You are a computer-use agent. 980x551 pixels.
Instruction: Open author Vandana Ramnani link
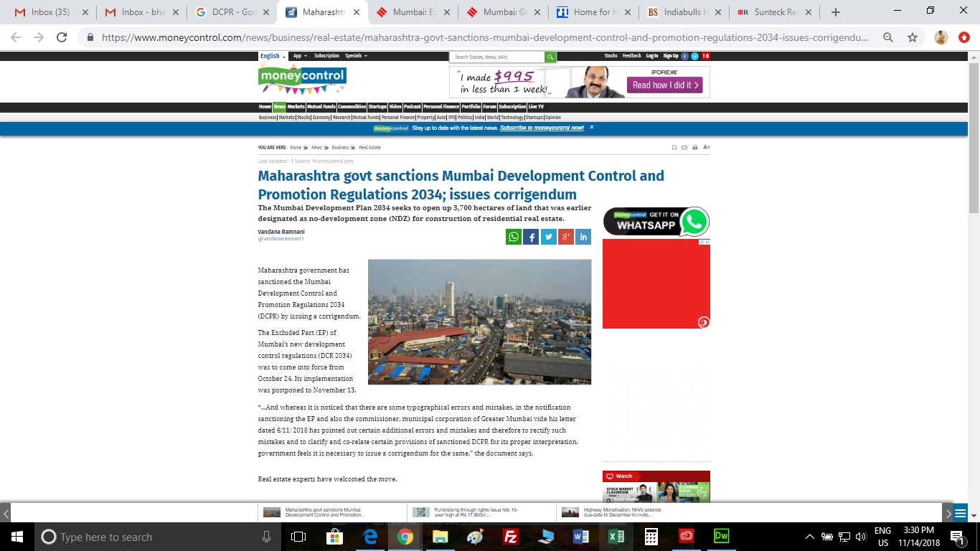coord(281,232)
